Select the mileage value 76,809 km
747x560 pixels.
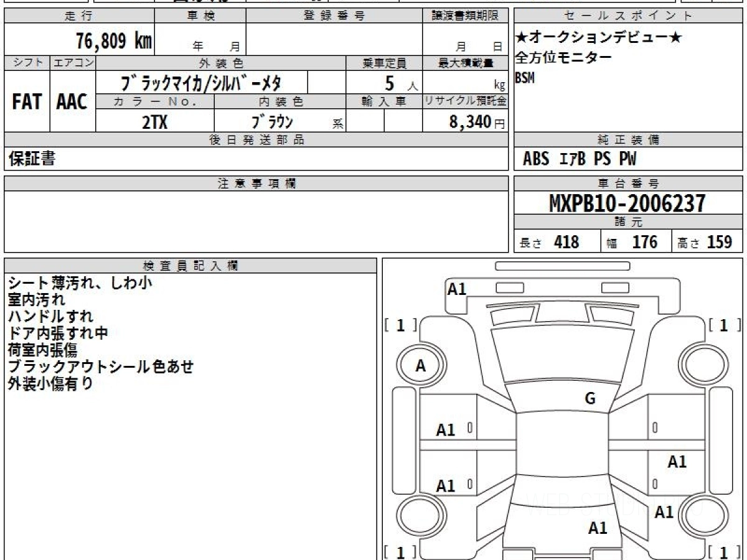(x=114, y=41)
